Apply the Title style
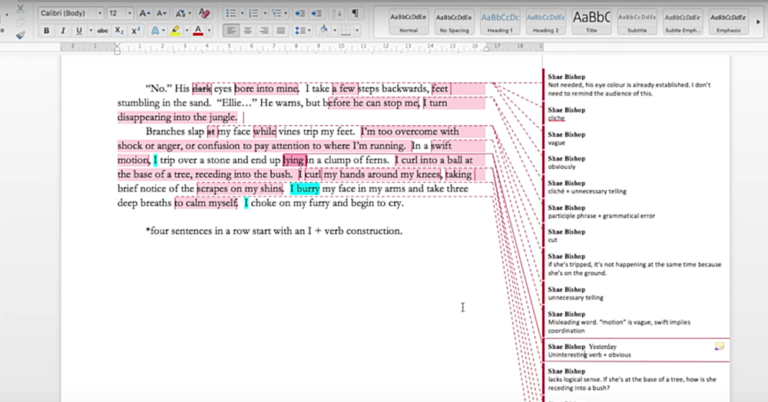This screenshot has height=402, width=768. [591, 22]
